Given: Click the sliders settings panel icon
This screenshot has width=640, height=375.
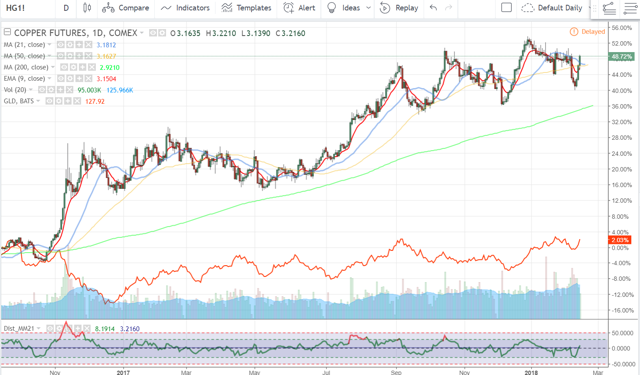Looking at the screenshot, I should tap(631, 9).
